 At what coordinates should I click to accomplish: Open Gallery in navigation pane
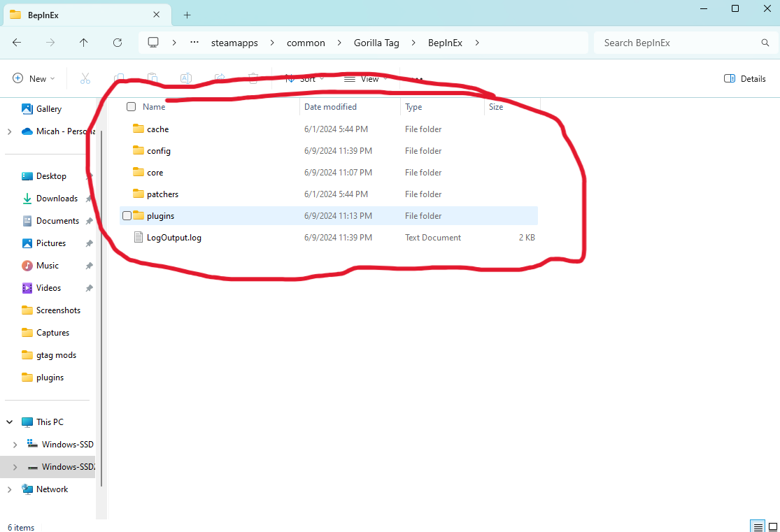[49, 109]
